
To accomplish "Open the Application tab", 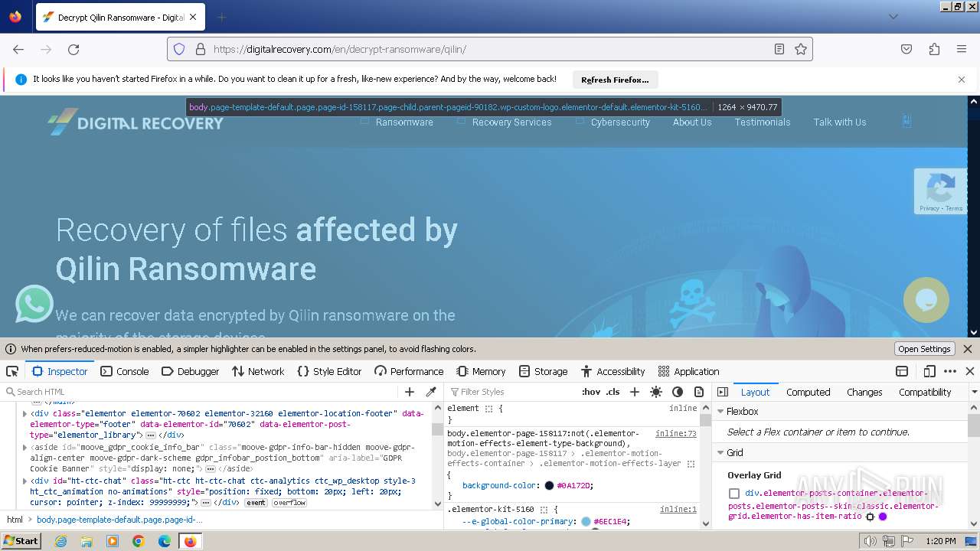I will (x=688, y=371).
